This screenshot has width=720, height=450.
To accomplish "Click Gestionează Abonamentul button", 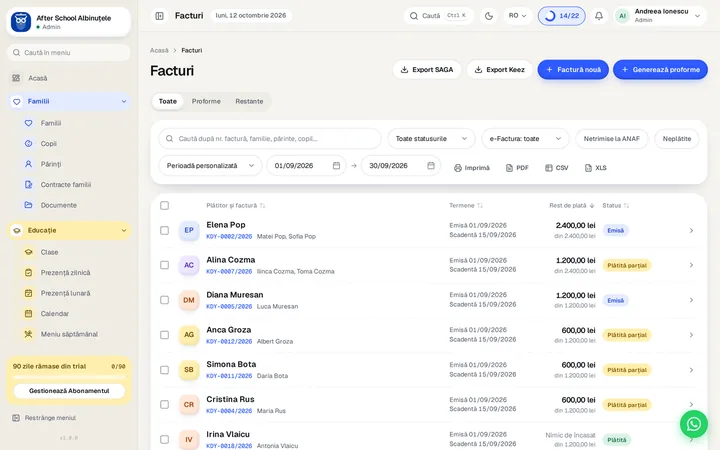I will (x=69, y=391).
